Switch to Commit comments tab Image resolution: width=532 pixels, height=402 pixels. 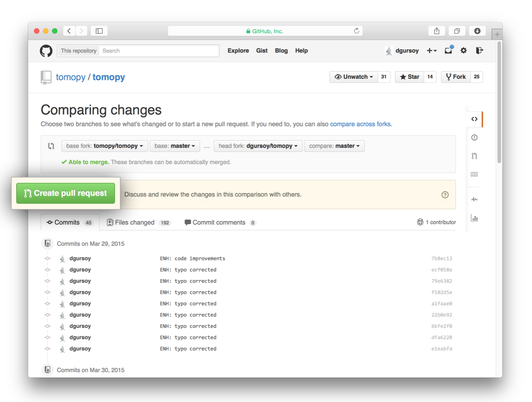[219, 223]
